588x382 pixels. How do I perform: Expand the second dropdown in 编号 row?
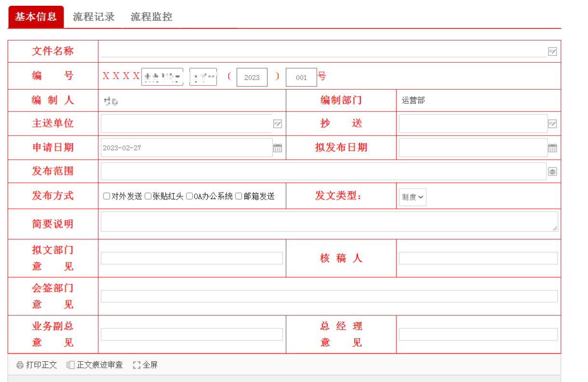tap(203, 77)
